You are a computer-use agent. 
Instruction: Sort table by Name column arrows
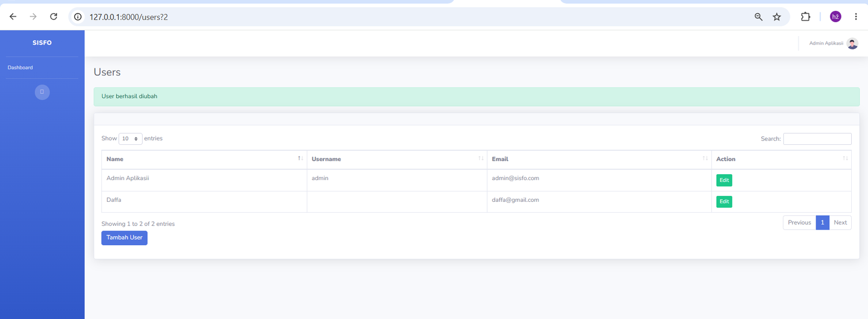301,158
